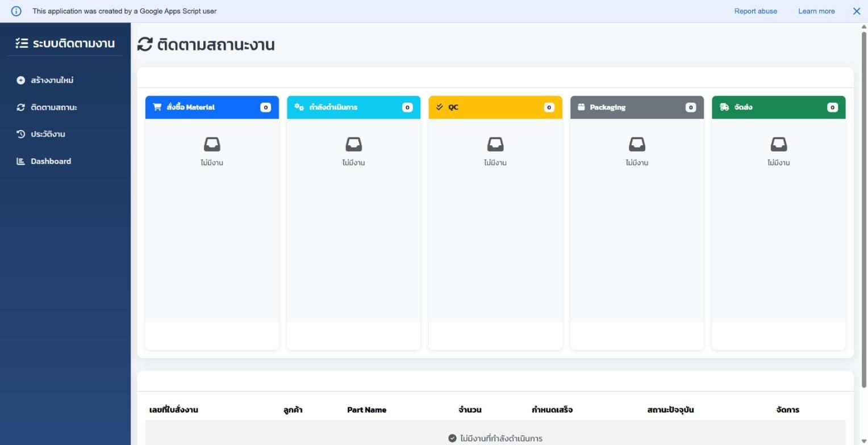The image size is (868, 445).
Task: Click the empty inbox icon under จัดส่ง
Action: click(779, 145)
